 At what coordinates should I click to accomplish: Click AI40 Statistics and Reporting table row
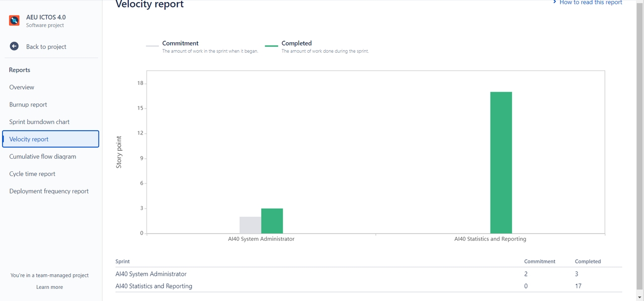pyautogui.click(x=154, y=286)
